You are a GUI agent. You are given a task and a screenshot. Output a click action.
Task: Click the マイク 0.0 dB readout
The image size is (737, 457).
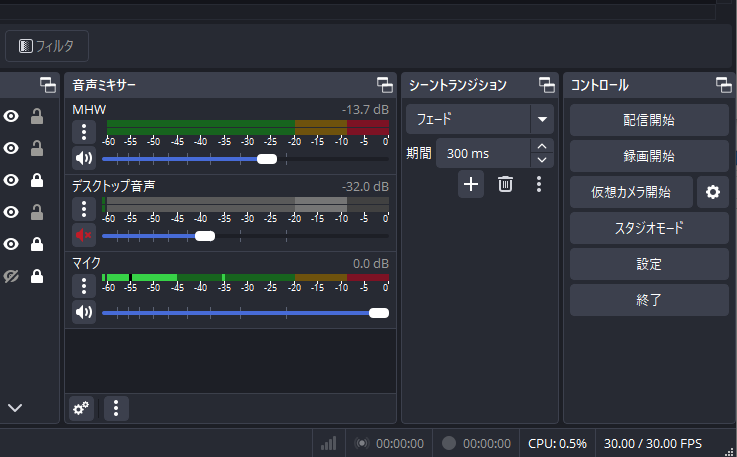click(371, 264)
